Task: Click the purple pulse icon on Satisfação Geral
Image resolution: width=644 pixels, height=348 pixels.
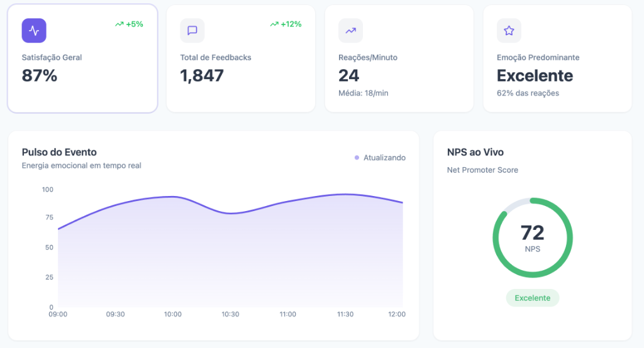Action: point(34,31)
